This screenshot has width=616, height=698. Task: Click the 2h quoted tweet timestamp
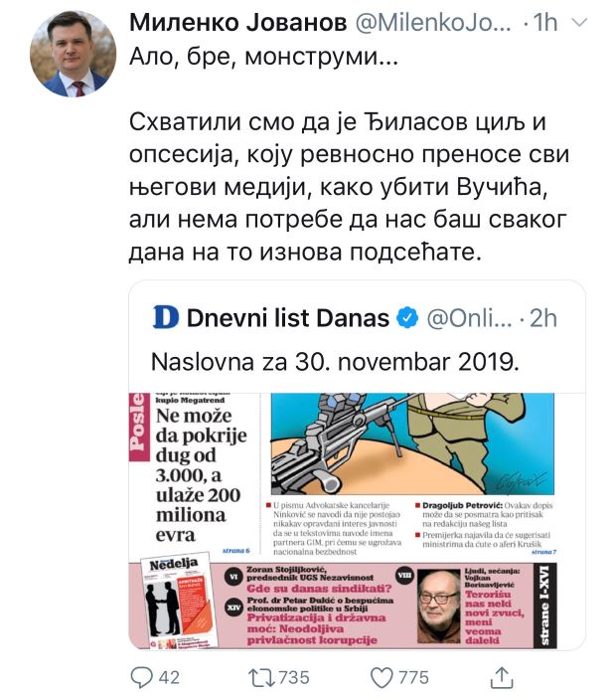point(543,318)
